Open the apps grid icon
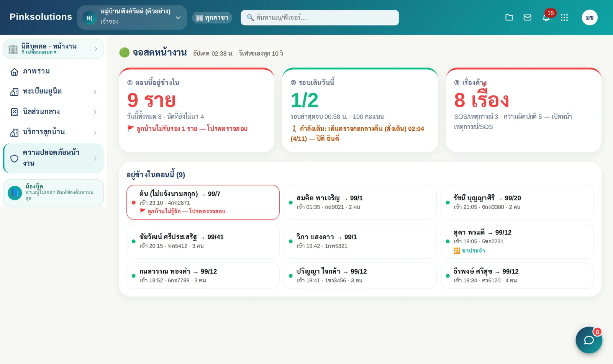Screen dimensions: 613x364 coord(564,17)
